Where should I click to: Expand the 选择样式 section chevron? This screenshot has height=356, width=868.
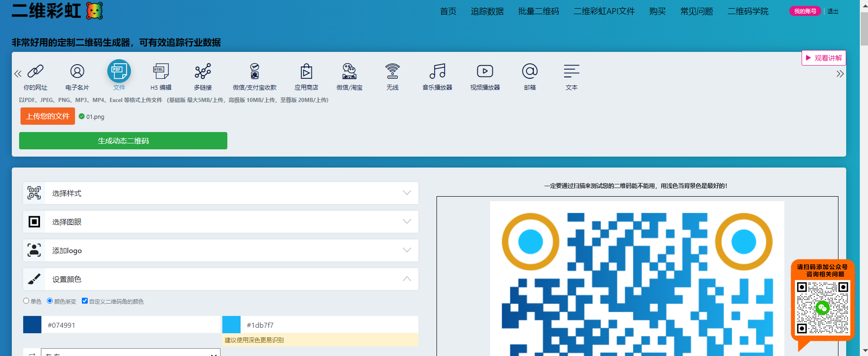coord(407,193)
